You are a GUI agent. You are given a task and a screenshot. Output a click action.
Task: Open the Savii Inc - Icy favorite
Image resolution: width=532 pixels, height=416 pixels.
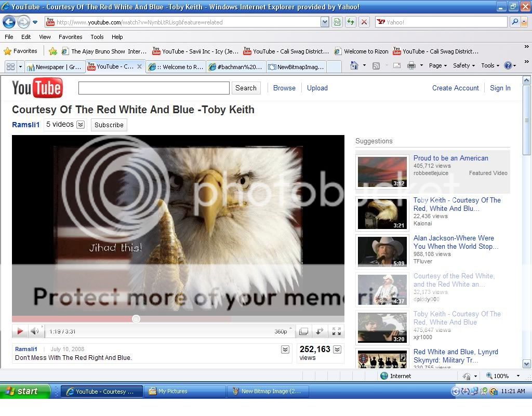click(195, 51)
